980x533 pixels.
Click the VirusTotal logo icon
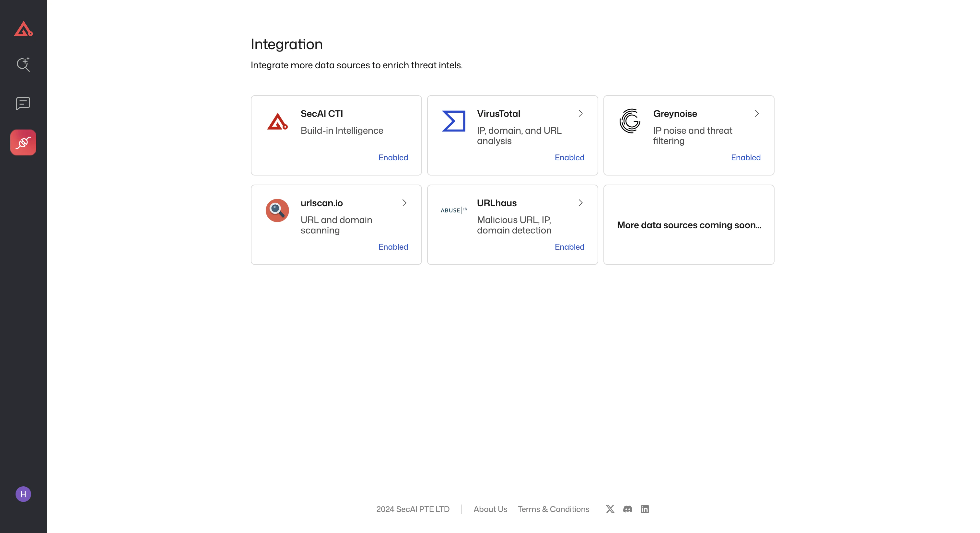tap(453, 121)
